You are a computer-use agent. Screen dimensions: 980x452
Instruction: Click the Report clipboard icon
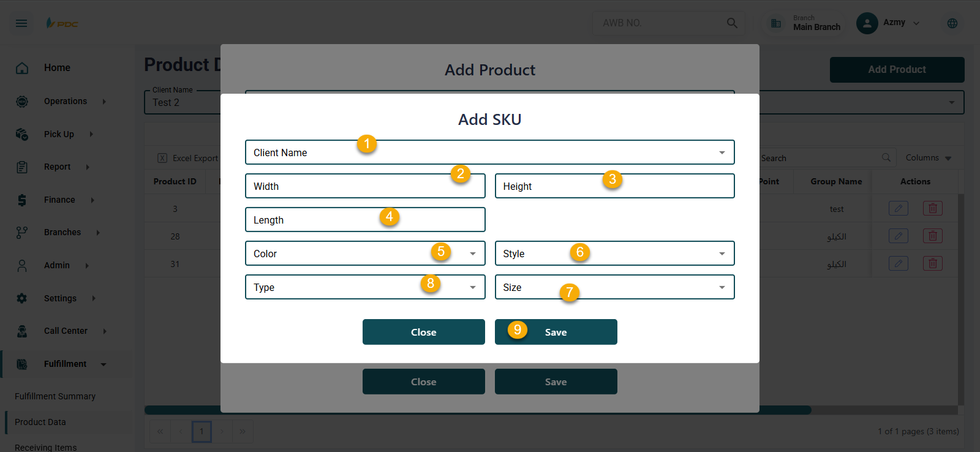(22, 167)
